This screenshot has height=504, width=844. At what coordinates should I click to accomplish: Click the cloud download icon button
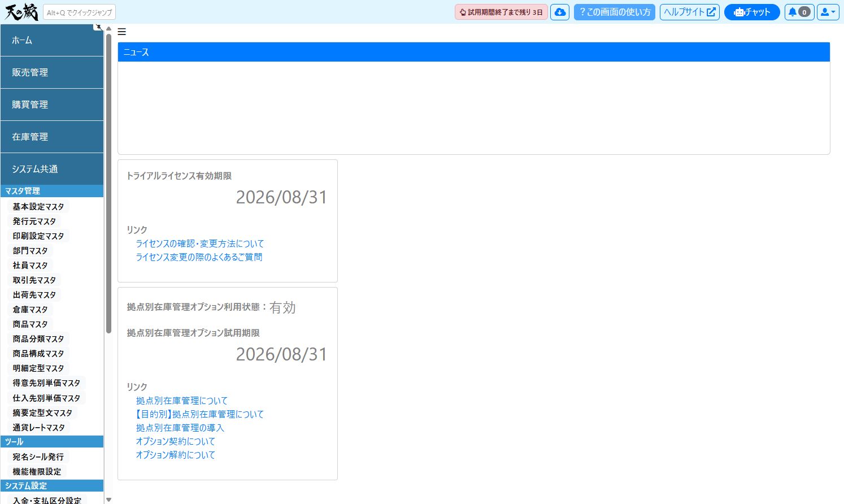point(560,12)
